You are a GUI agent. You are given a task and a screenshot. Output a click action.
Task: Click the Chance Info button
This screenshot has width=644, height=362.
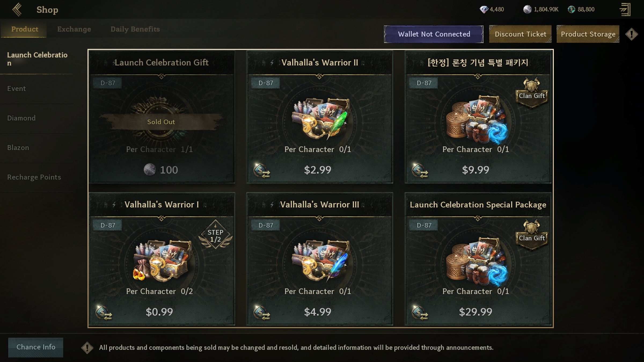click(36, 347)
